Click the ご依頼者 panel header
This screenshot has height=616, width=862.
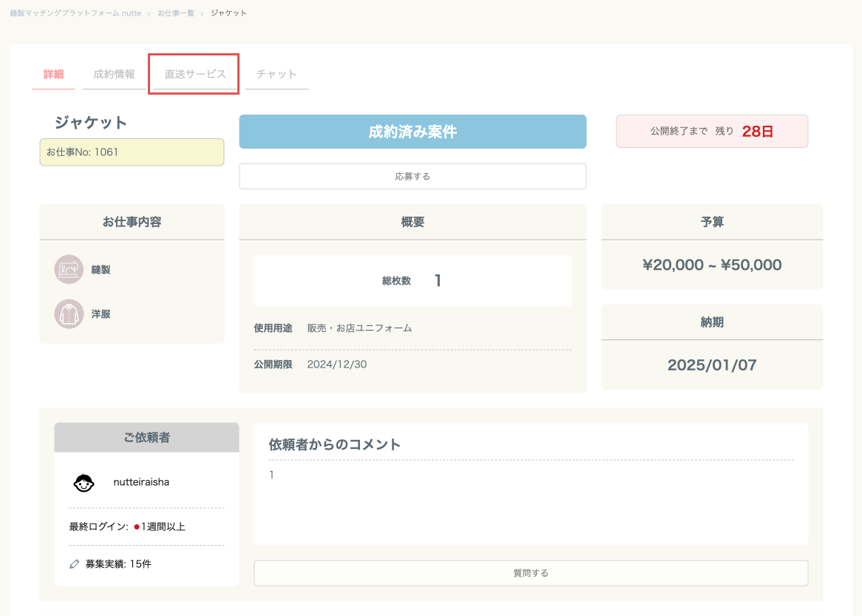click(x=147, y=438)
